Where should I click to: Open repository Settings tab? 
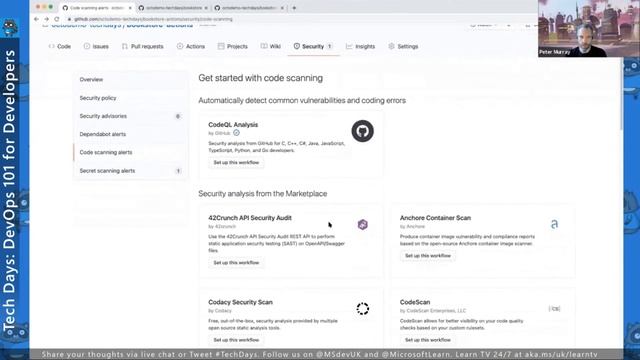point(403,47)
